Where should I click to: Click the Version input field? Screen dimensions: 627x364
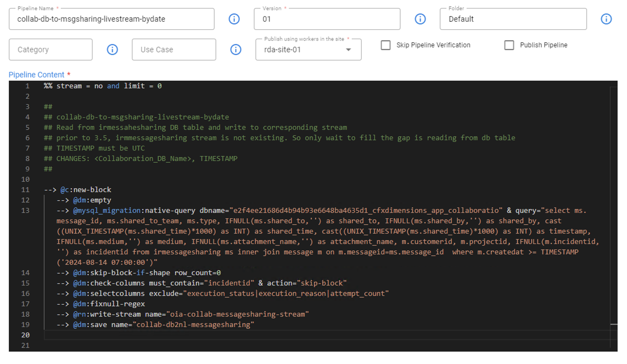pyautogui.click(x=327, y=19)
